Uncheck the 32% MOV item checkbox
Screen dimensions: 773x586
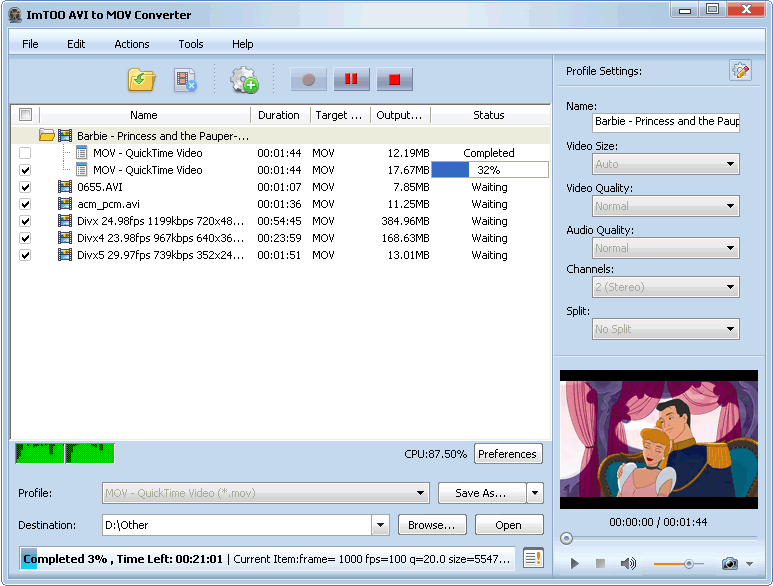tap(25, 170)
